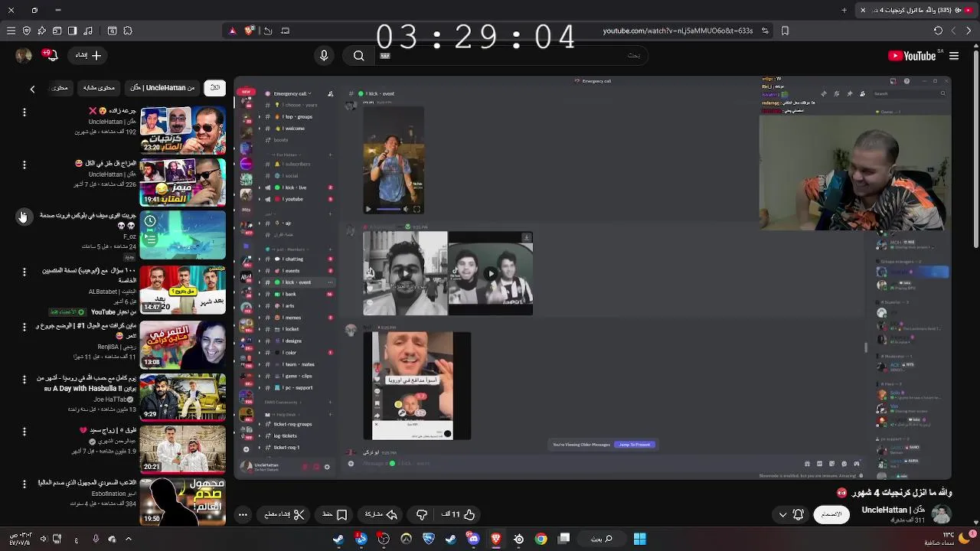Open the browser extensions puzzle icon

pos(128,31)
